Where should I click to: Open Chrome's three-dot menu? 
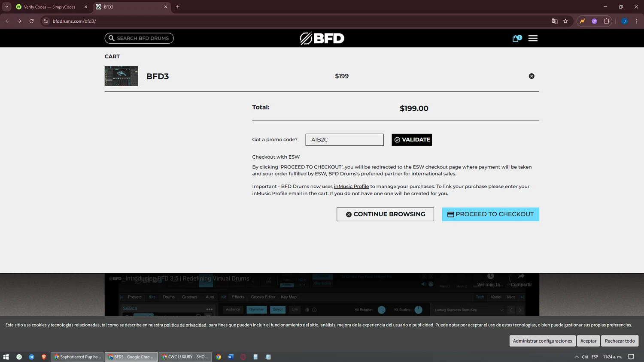pyautogui.click(x=637, y=21)
